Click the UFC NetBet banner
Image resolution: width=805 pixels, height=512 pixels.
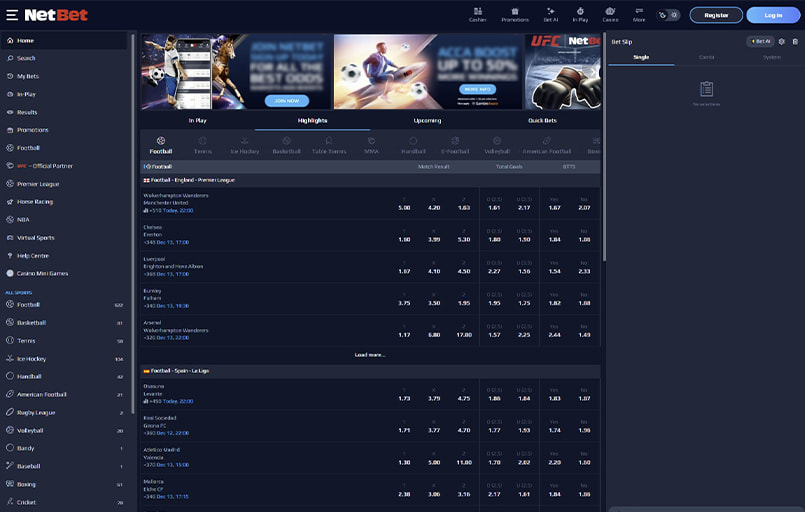coord(563,71)
